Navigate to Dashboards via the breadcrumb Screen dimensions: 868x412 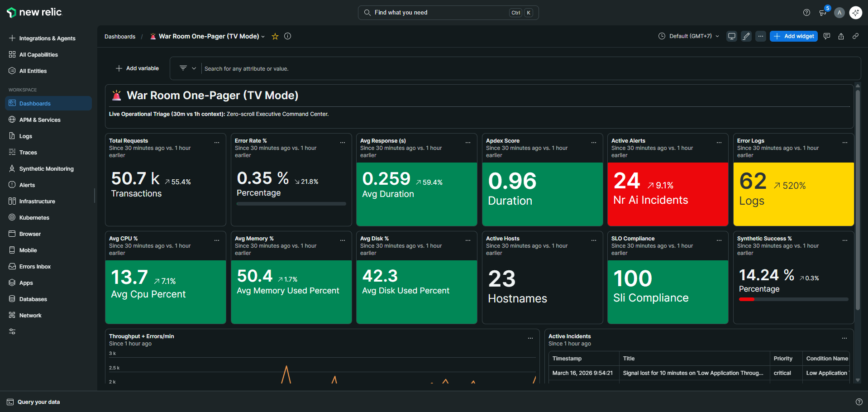[119, 36]
